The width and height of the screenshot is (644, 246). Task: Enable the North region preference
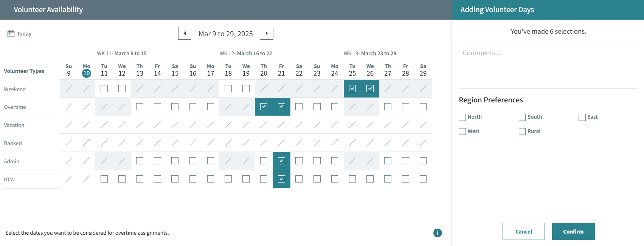coord(462,117)
